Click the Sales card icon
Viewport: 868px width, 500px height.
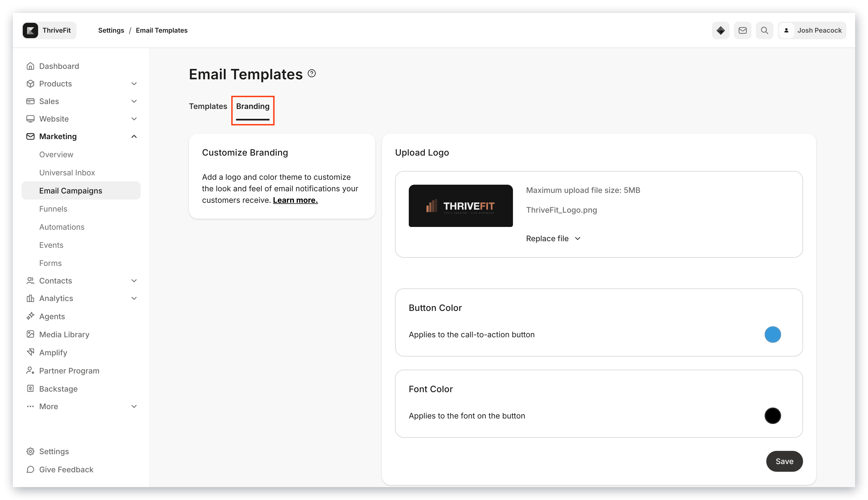pyautogui.click(x=30, y=101)
